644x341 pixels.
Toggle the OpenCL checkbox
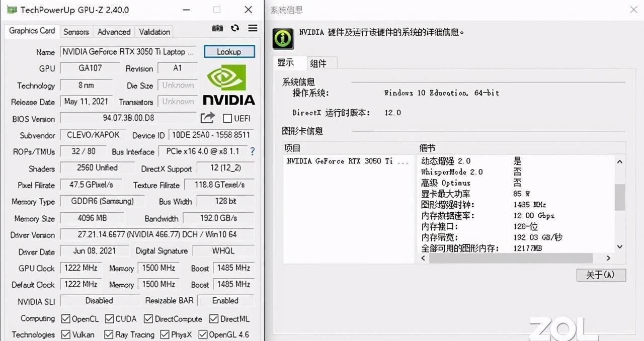(x=65, y=319)
